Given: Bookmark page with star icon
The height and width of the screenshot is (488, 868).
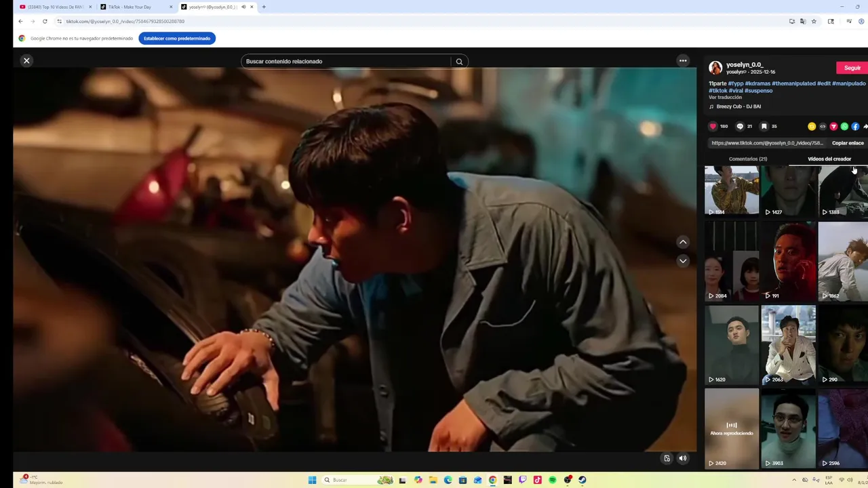Looking at the screenshot, I should [814, 21].
